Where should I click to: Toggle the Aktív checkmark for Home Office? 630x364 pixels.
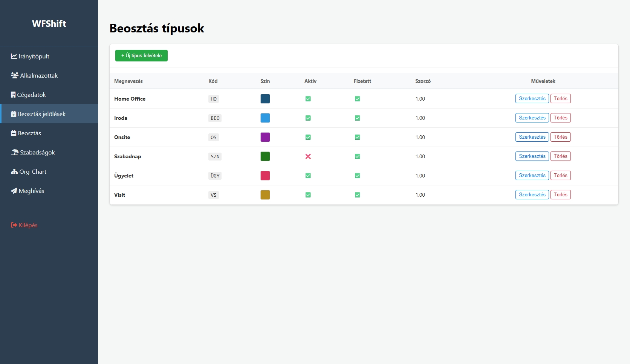[308, 99]
